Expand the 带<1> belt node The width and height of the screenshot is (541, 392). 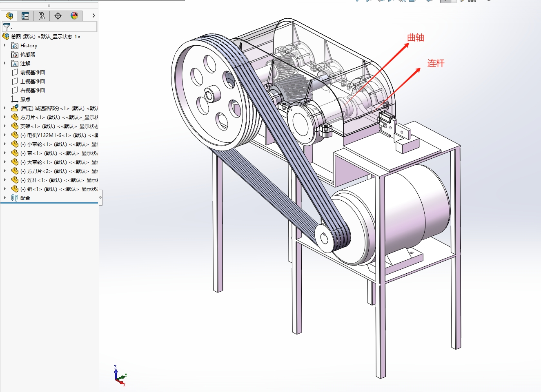[x=5, y=153]
